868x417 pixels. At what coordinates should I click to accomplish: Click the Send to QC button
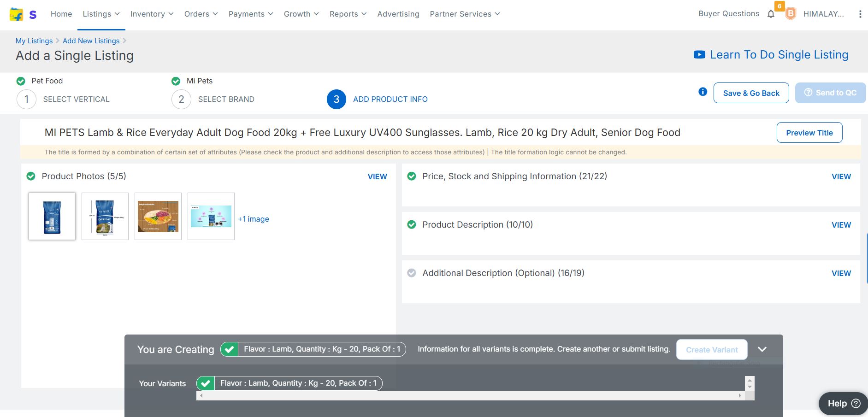coord(830,93)
